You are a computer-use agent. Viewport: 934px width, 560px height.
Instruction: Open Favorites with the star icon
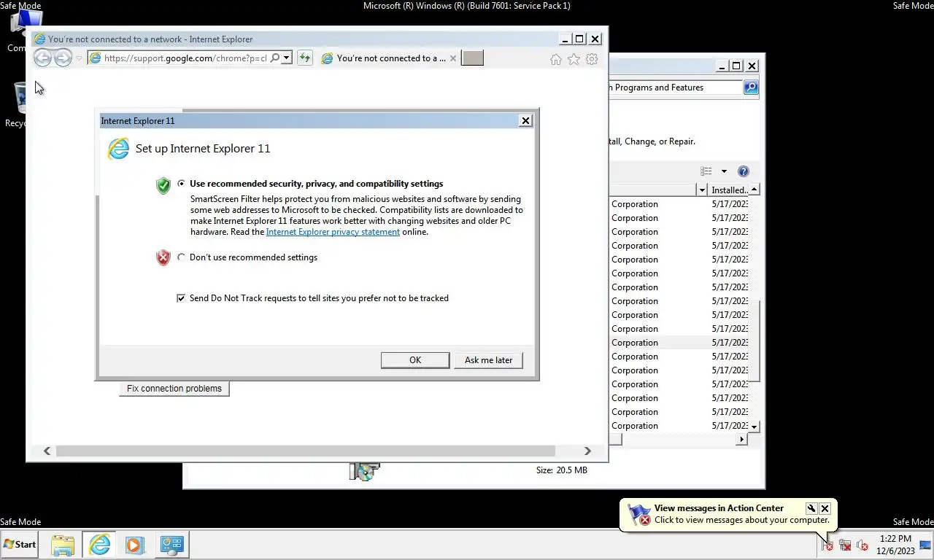tap(574, 59)
